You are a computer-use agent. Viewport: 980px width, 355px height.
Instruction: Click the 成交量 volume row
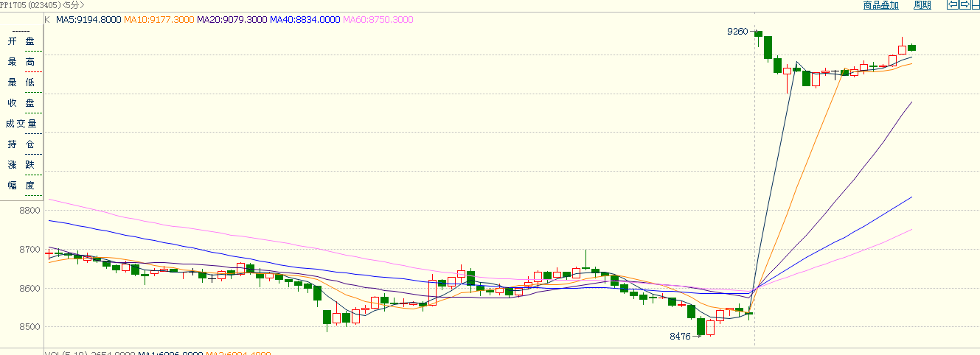coord(21,124)
